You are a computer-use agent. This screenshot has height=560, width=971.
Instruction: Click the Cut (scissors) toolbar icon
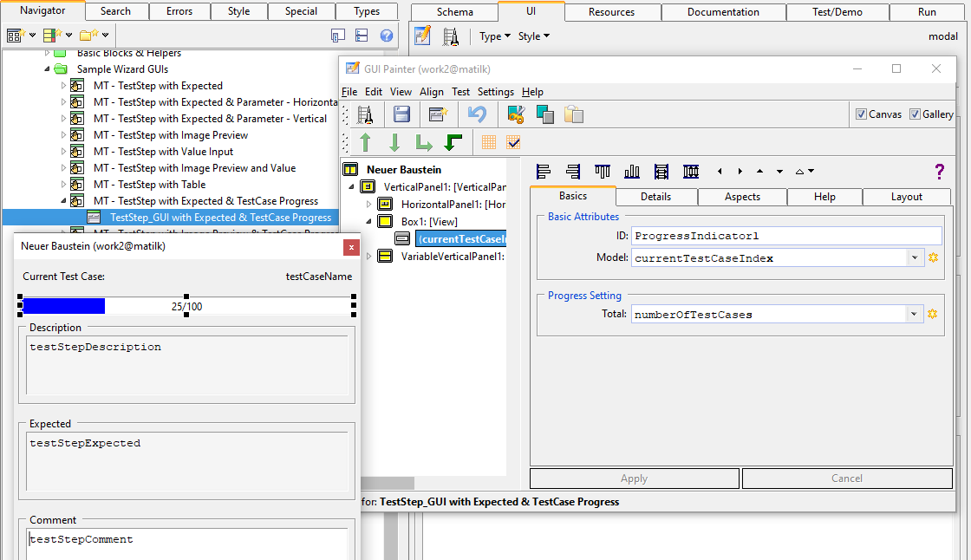516,114
